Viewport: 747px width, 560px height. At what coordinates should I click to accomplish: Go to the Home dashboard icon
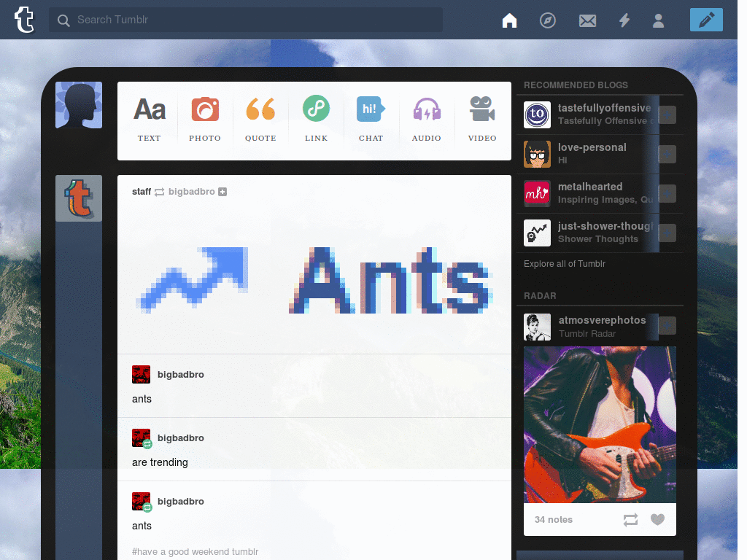[509, 20]
